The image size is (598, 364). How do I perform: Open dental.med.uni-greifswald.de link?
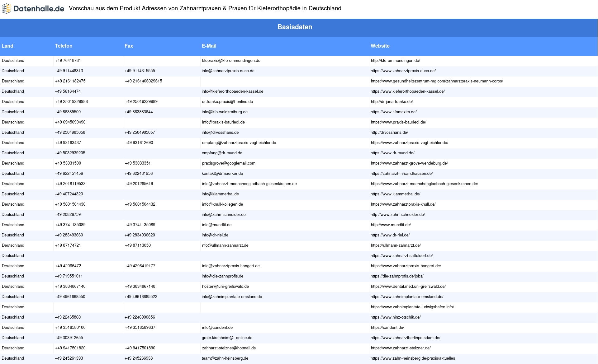pos(408,287)
